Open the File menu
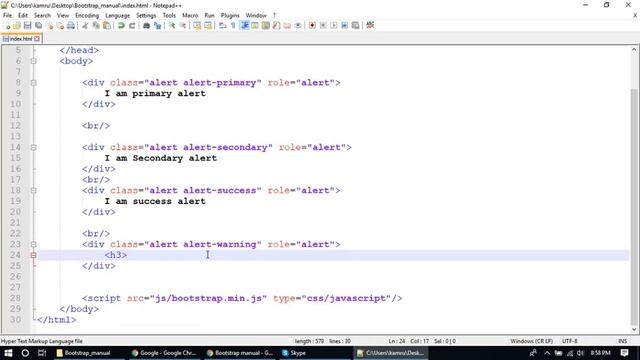Image resolution: width=640 pixels, height=360 pixels. click(7, 16)
